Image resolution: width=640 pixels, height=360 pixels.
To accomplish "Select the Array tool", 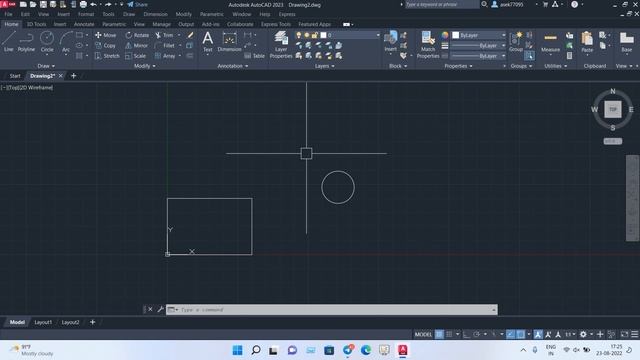I will 165,56.
